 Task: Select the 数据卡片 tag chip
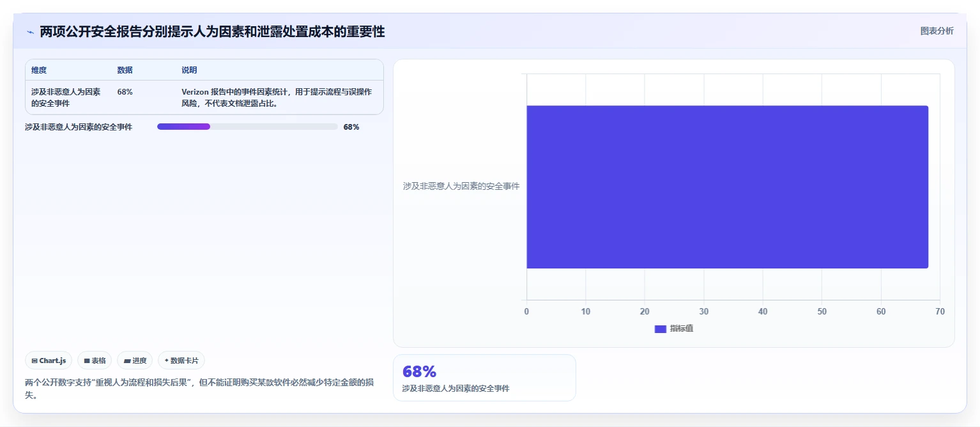point(181,361)
